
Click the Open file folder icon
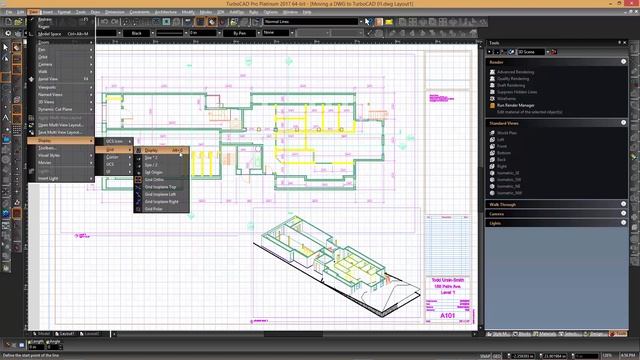pyautogui.click(x=18, y=22)
